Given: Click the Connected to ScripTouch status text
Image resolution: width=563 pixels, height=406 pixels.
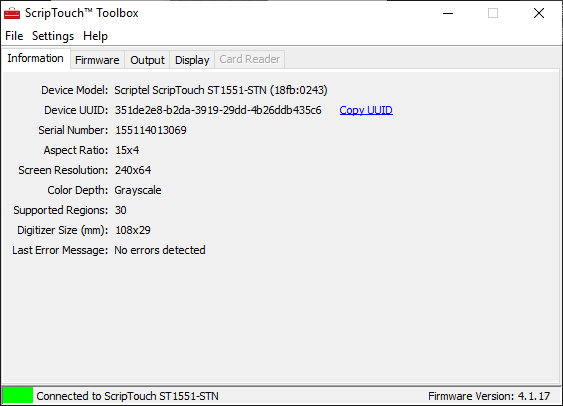Looking at the screenshot, I should 127,396.
